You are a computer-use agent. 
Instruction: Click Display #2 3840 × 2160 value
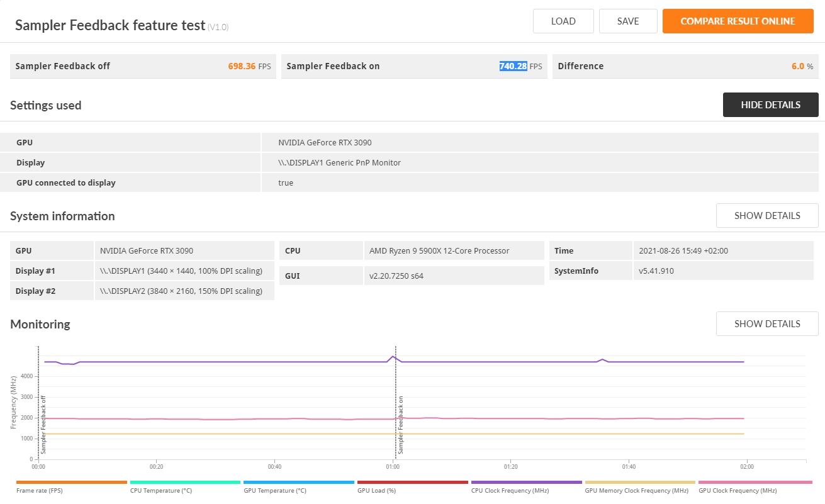181,291
